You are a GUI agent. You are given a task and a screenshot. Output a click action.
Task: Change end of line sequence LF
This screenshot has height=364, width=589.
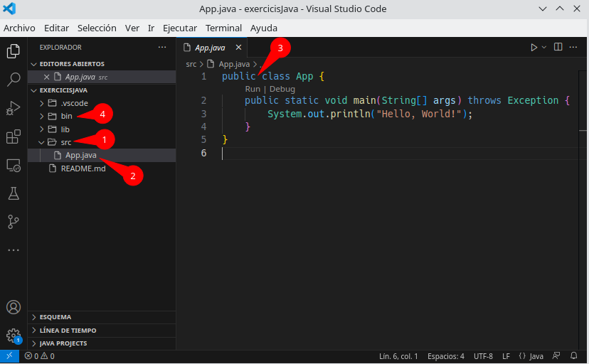[506, 356]
